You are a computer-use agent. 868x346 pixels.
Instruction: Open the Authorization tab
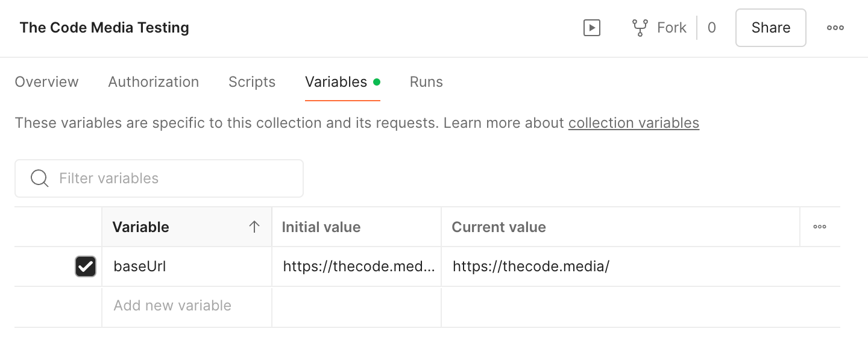(153, 82)
